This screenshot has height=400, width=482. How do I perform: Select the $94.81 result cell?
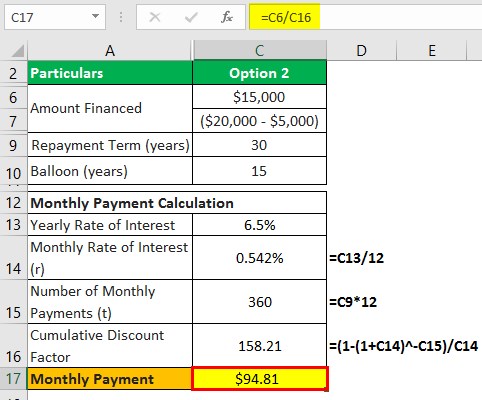(260, 379)
